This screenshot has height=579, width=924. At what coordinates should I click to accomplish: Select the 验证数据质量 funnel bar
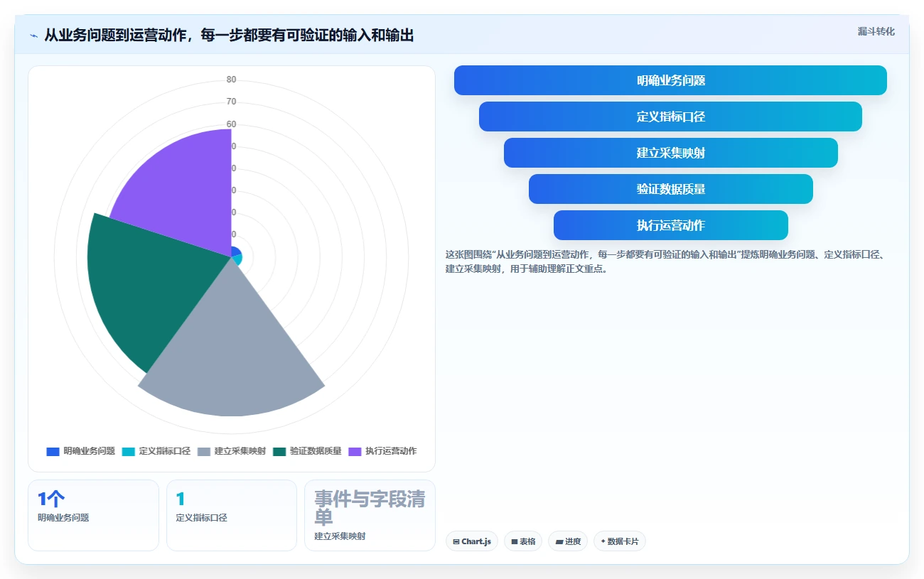click(x=670, y=189)
